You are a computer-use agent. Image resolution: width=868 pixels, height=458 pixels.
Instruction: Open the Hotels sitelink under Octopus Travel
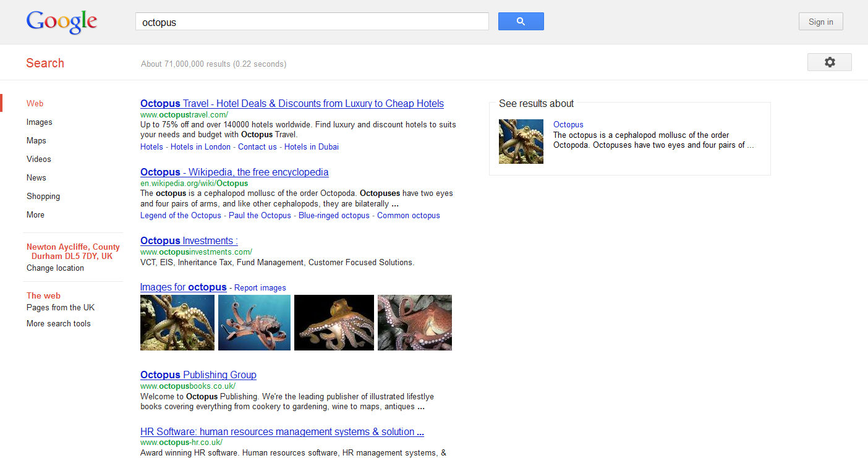(151, 146)
